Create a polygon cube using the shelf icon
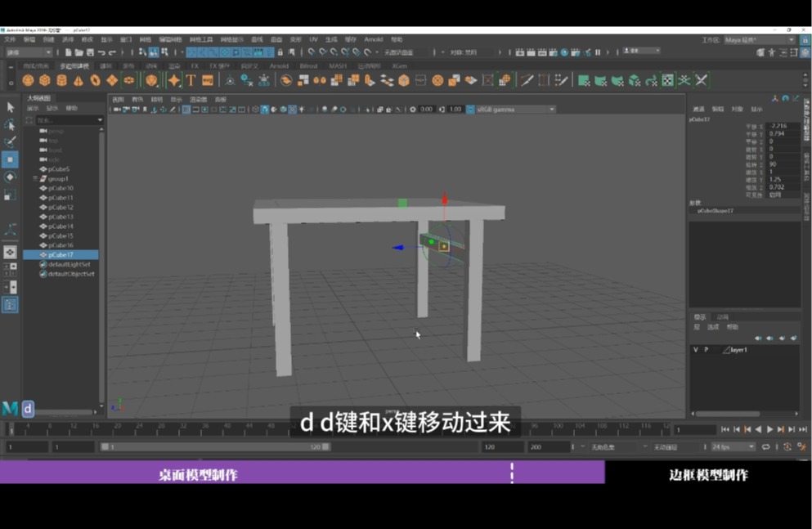812x529 pixels. (x=45, y=81)
